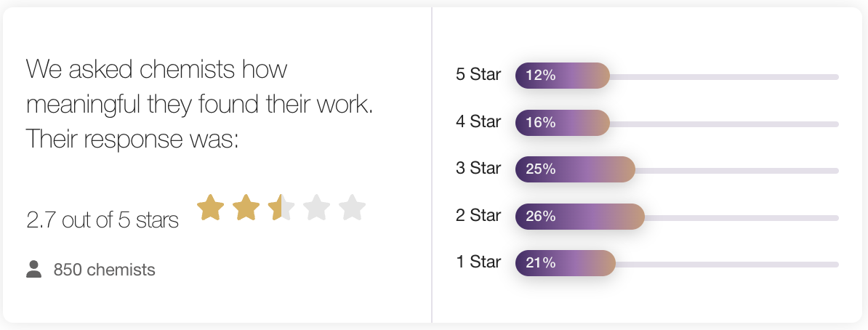This screenshot has height=330, width=868.
Task: Click the 2.7 out of 5 stars text
Action: pyautogui.click(x=103, y=220)
